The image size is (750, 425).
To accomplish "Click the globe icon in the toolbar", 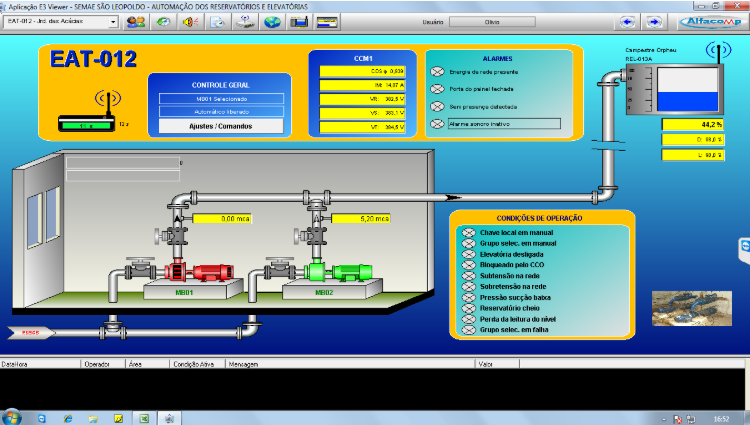I will point(272,21).
